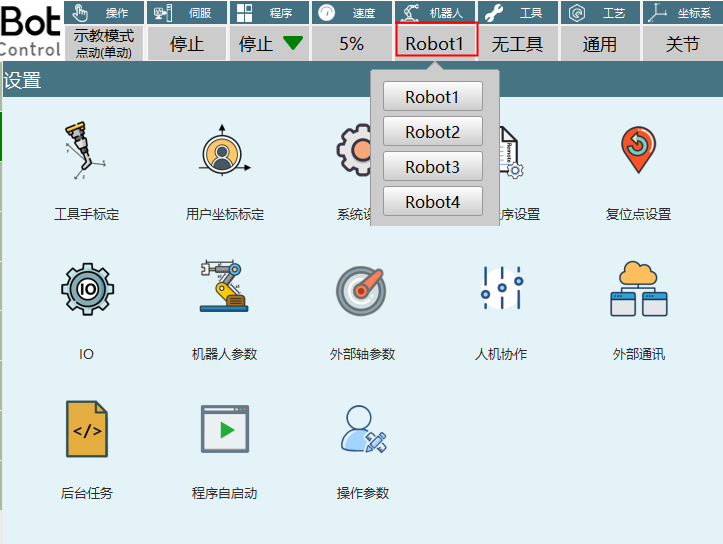This screenshot has width=723, height=544.
Task: Expand the program 停止 status dropdown
Action: (x=270, y=44)
